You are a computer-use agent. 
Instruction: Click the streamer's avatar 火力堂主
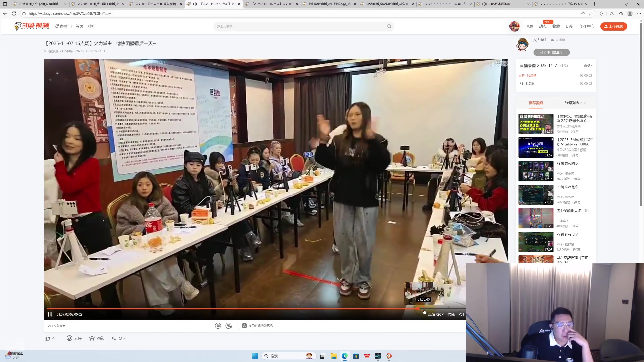(x=523, y=44)
